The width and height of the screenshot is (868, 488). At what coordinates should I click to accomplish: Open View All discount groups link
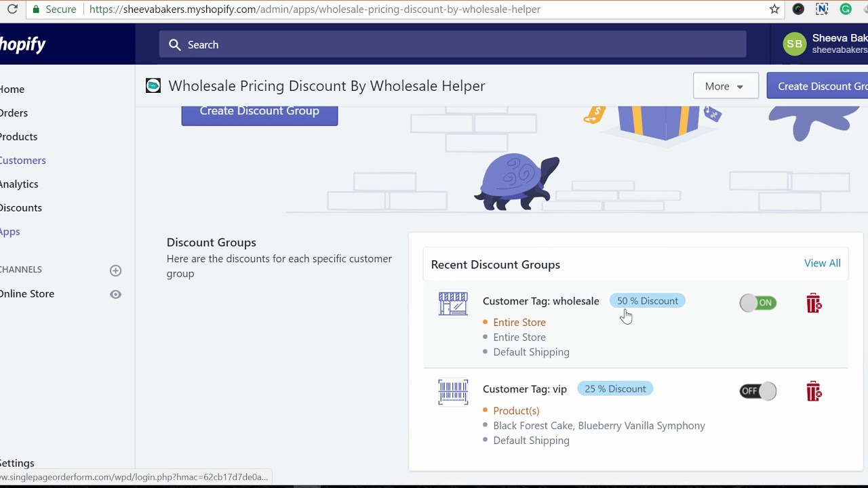click(822, 263)
